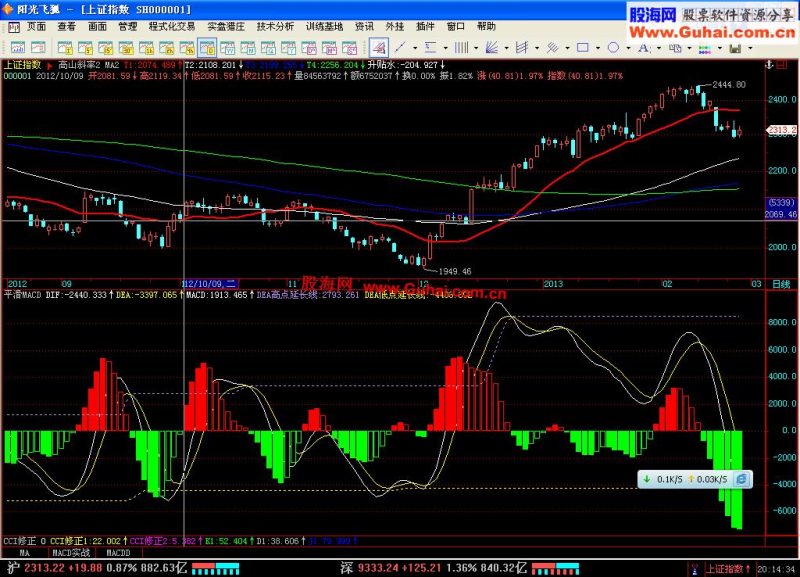This screenshot has height=577, width=800.
Task: Open the 训练基地 menu
Action: pos(324,27)
